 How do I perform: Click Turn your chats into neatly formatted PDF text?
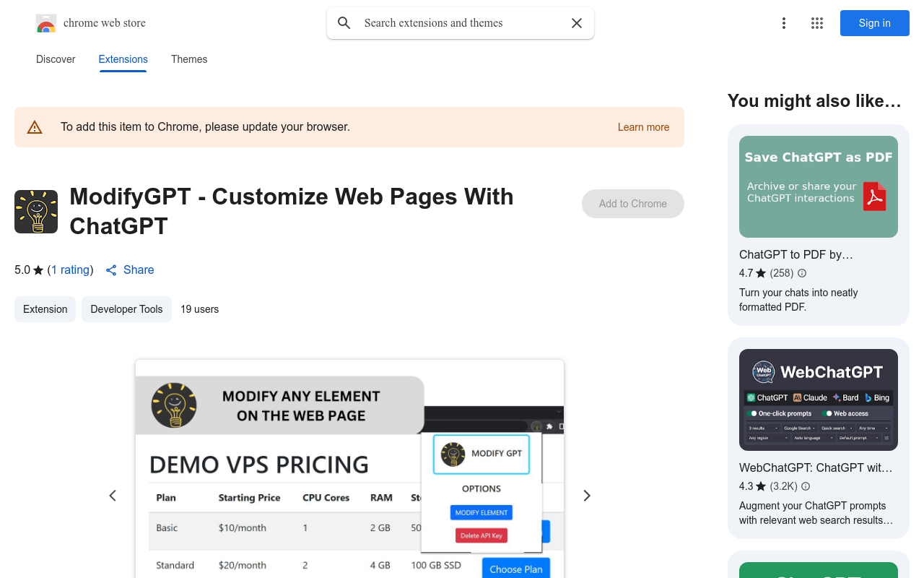(798, 300)
